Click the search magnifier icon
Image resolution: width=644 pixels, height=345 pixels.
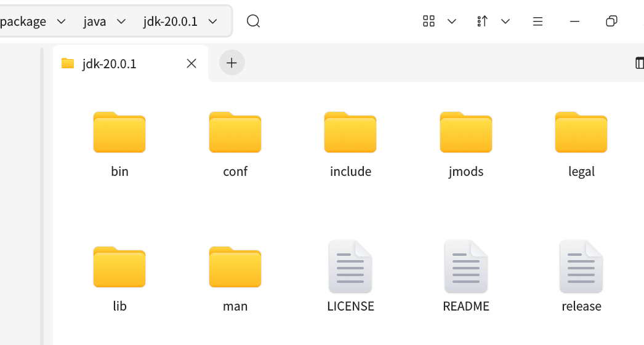pos(254,21)
